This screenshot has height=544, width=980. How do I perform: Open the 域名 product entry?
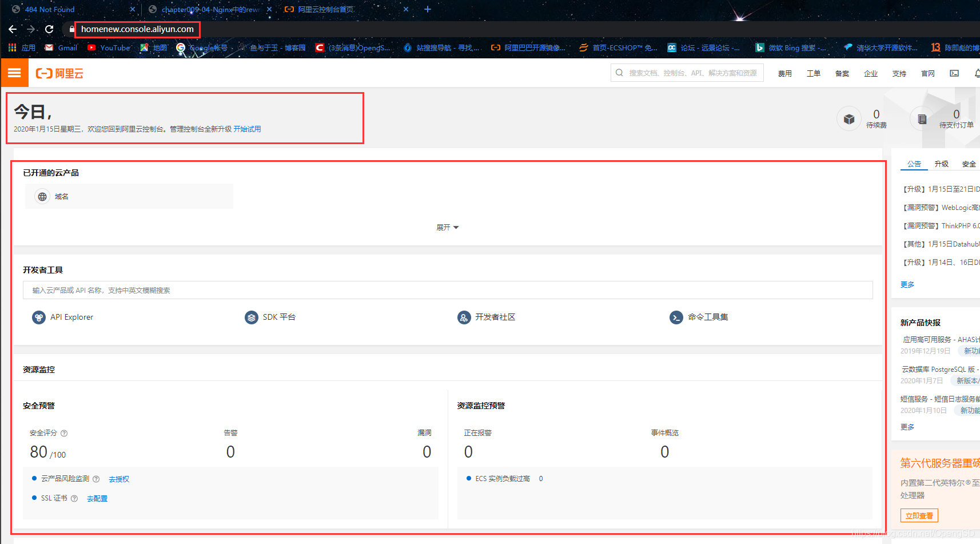129,196
